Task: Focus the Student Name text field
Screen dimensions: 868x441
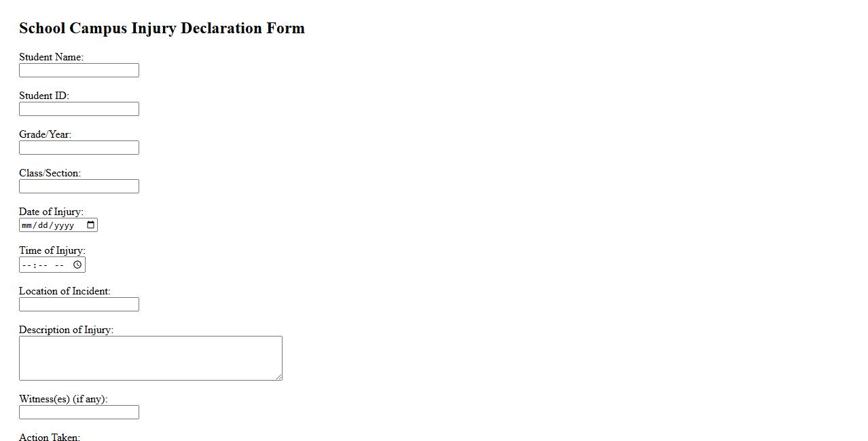Action: (x=79, y=71)
